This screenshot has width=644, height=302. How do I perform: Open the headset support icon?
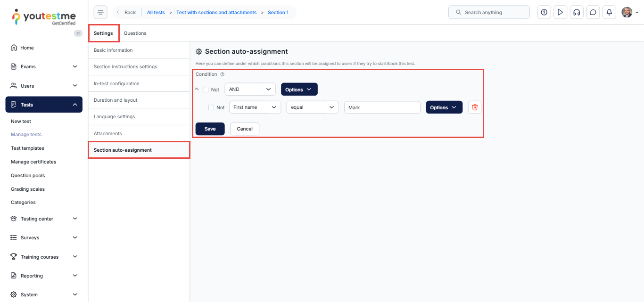click(576, 12)
